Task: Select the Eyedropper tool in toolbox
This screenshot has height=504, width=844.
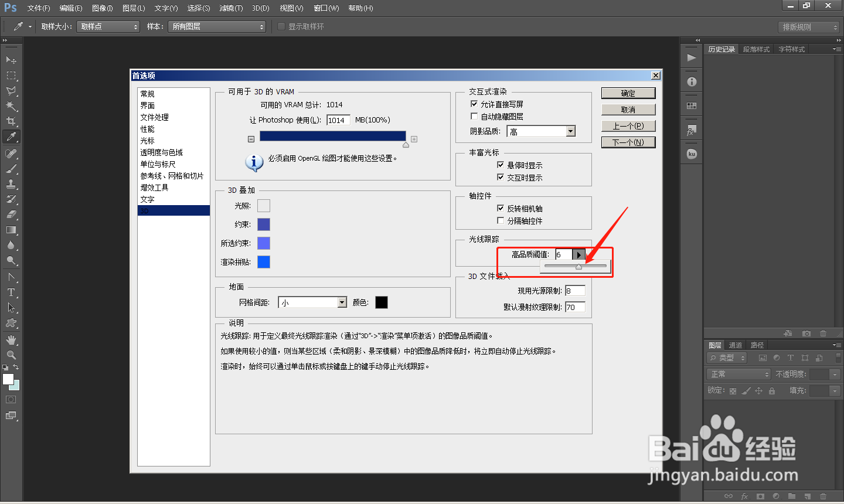Action: pyautogui.click(x=11, y=137)
